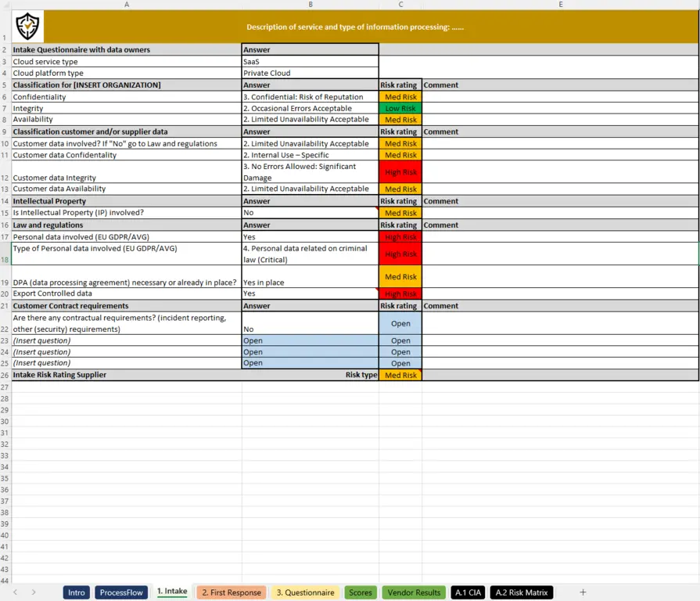Select column B by its header

pos(311,5)
